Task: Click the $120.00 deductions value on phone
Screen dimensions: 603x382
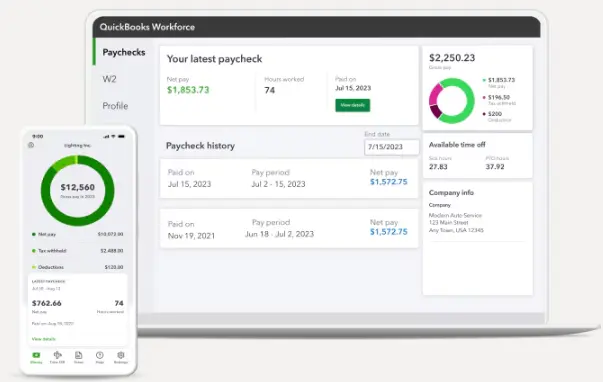Action: coord(114,267)
